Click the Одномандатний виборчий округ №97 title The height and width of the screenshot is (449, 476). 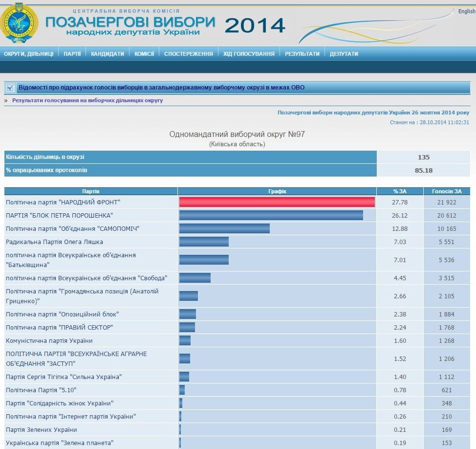237,135
